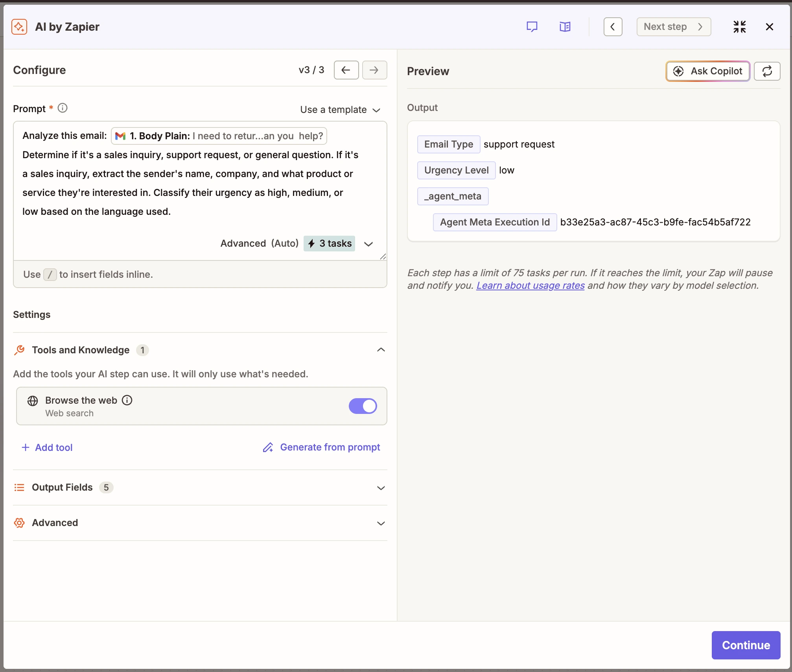Open Learn about usage rates link

[530, 286]
